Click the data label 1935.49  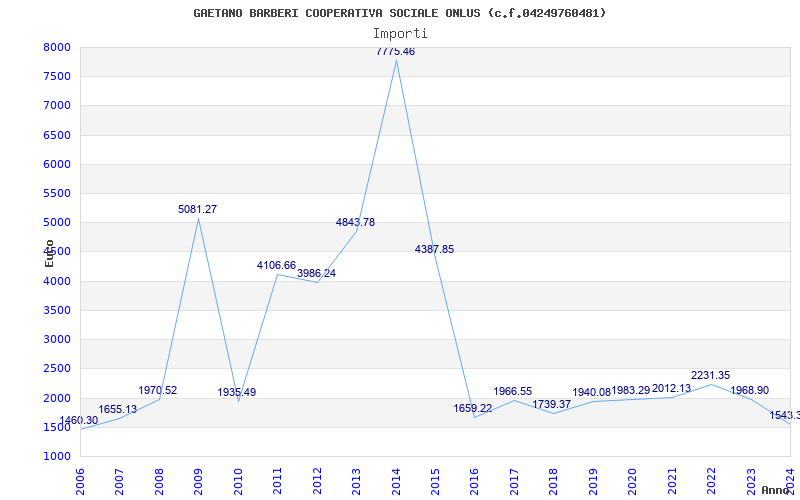(237, 392)
